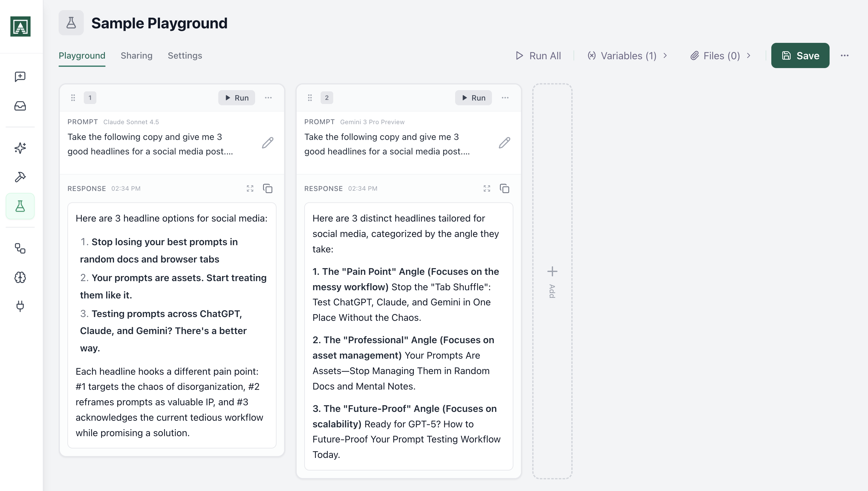868x491 pixels.
Task: Open the page-level more options menu
Action: [844, 56]
